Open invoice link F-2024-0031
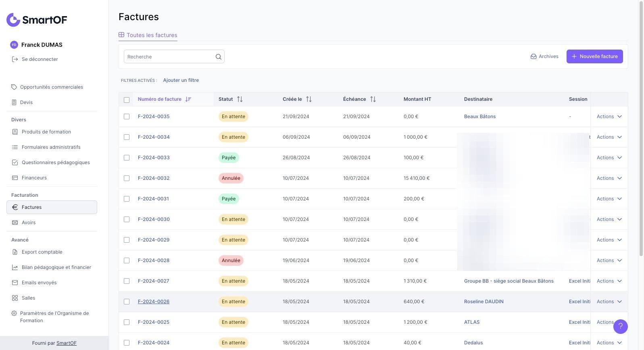This screenshot has width=644, height=350. point(153,199)
